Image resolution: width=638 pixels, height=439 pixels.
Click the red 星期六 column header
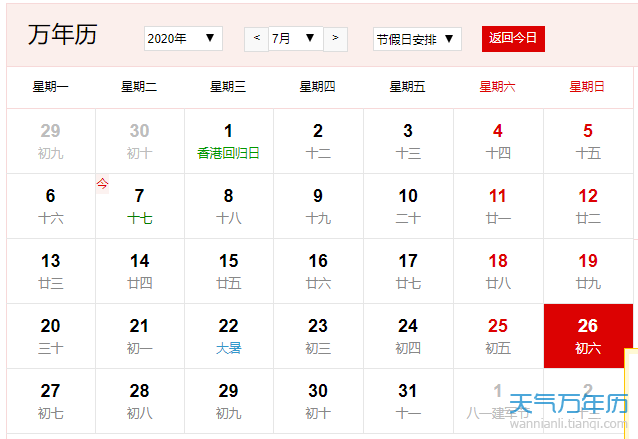[x=497, y=87]
